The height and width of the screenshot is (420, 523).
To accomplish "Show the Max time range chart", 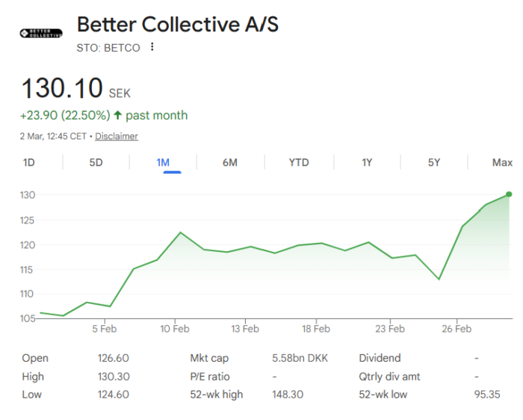I will point(502,162).
